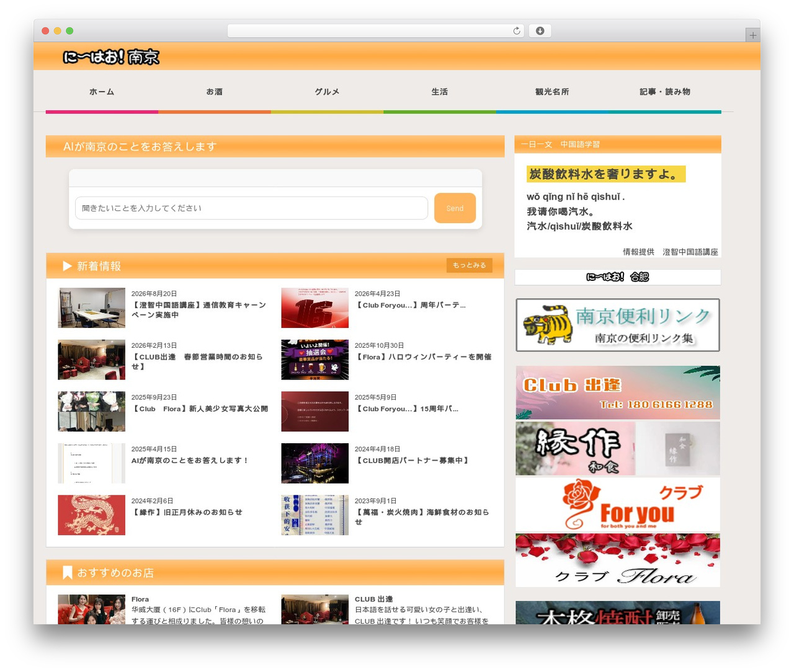This screenshot has width=794, height=672.
Task: Click the 抽選会 Halloween thumbnail image
Action: coord(315,360)
